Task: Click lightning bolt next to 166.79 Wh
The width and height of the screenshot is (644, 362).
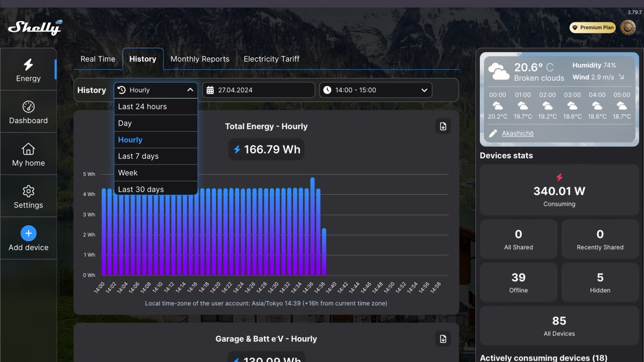Action: point(237,149)
